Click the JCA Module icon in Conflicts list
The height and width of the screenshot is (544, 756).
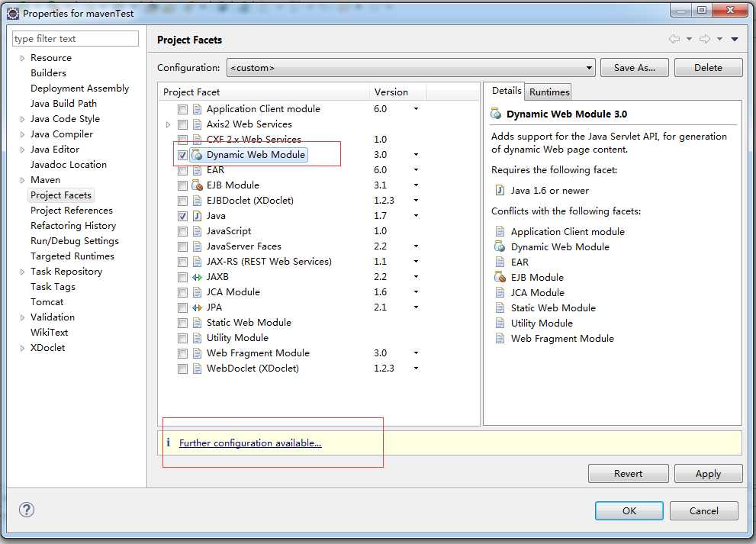(x=500, y=293)
